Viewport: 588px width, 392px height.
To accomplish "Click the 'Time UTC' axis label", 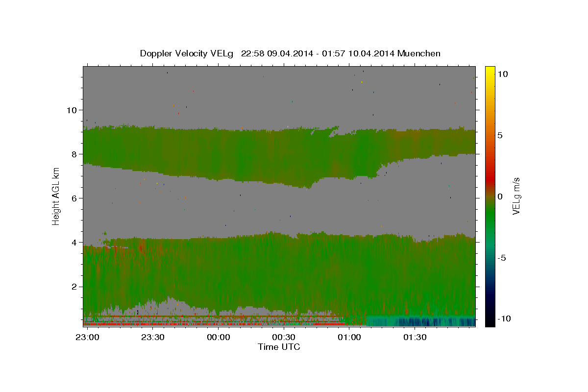I will [279, 347].
